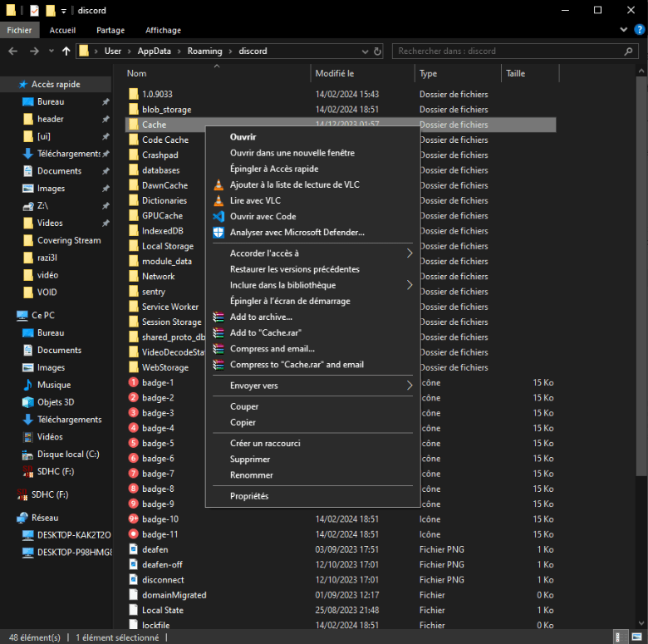Open the address bar history dropdown
This screenshot has height=644, width=648.
[x=365, y=52]
